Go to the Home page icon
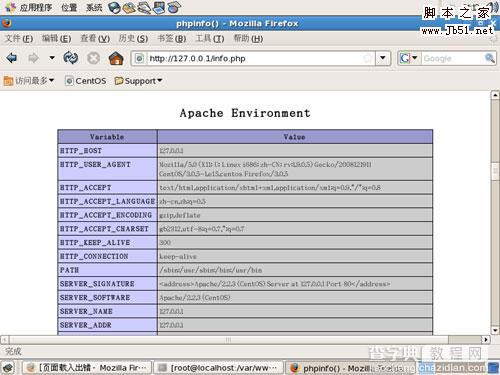The height and width of the screenshot is (375, 500). (x=116, y=58)
